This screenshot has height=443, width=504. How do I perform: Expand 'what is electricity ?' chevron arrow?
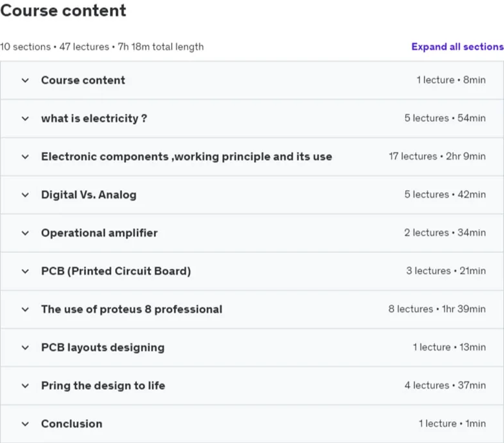(25, 119)
